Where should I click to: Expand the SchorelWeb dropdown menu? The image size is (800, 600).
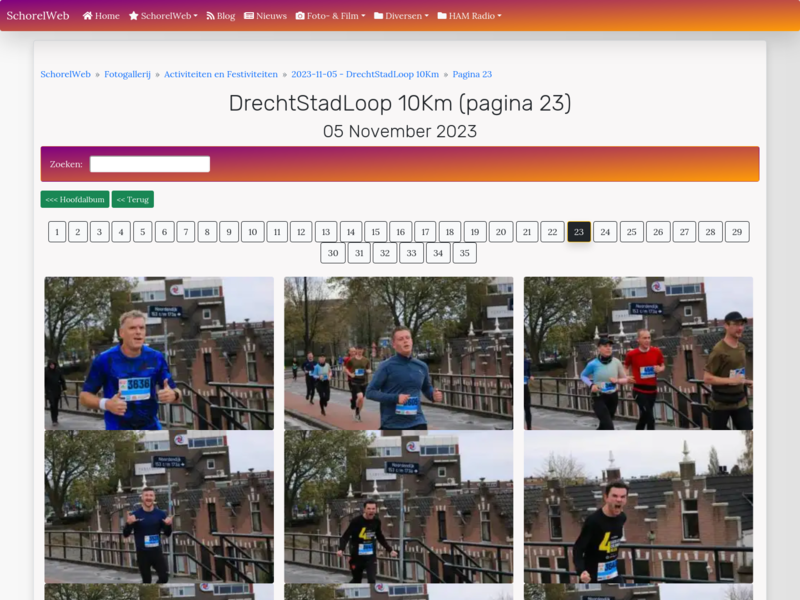click(163, 16)
